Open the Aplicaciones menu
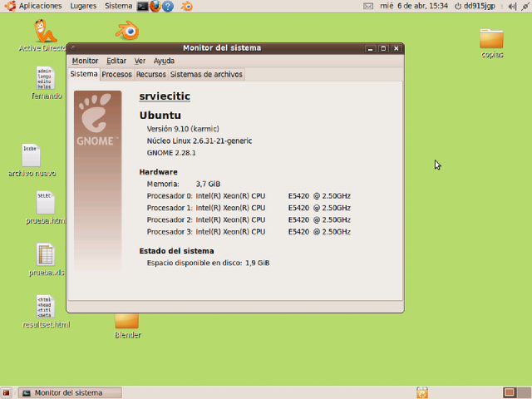The width and height of the screenshot is (532, 399). pos(41,6)
